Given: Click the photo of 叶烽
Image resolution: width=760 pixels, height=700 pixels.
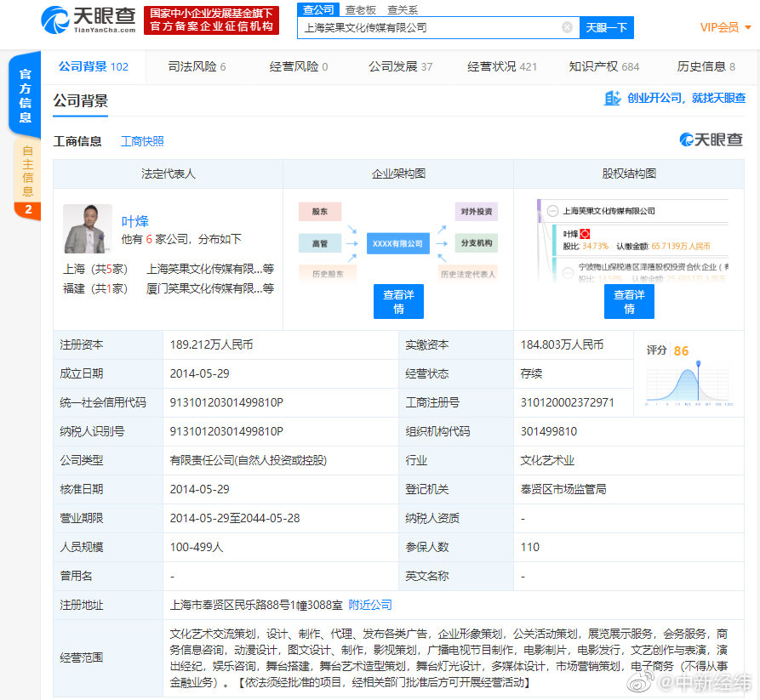Looking at the screenshot, I should click(88, 229).
